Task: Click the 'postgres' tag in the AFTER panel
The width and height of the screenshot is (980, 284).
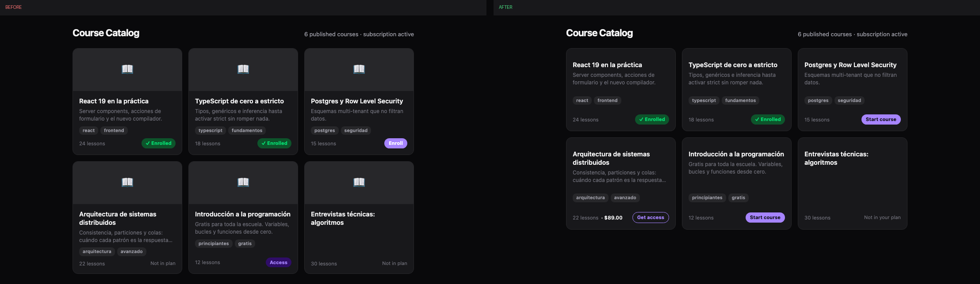Action: pos(818,100)
